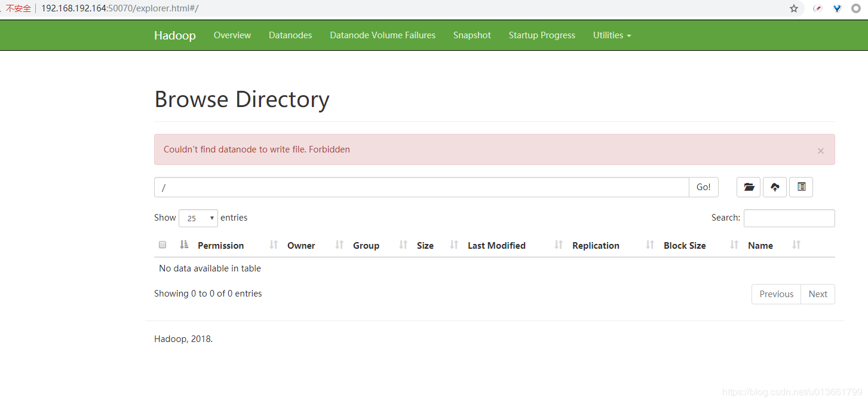Sort table by Size column
This screenshot has height=403, width=868.
(x=425, y=246)
